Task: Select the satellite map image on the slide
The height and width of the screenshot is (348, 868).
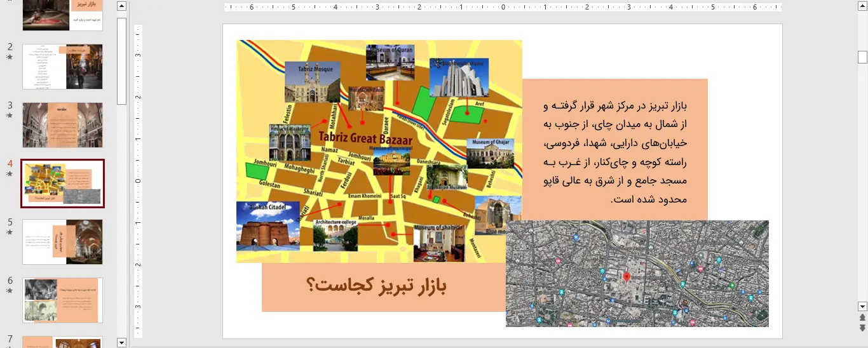Action: coord(637,274)
